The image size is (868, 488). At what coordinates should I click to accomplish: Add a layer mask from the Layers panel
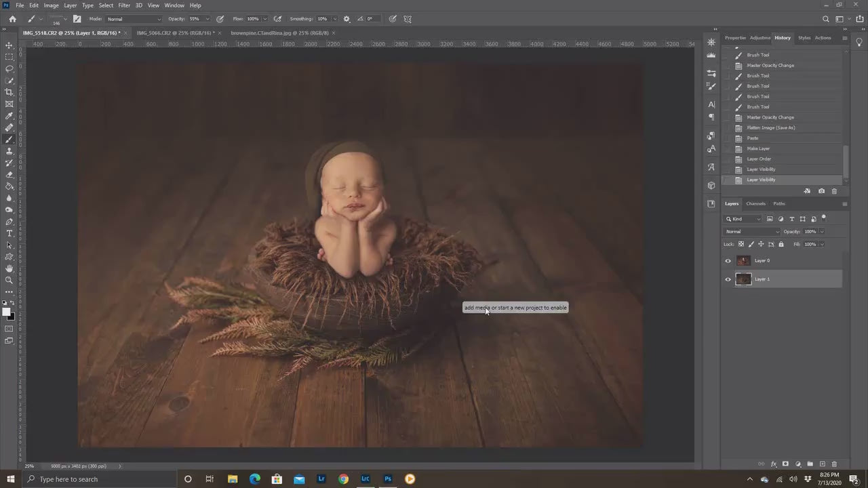click(x=785, y=464)
